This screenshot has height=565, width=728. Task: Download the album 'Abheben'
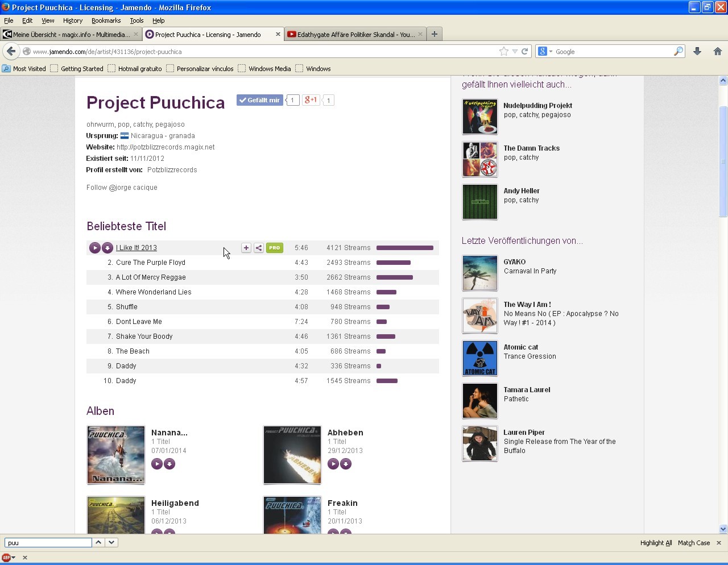[x=346, y=464]
